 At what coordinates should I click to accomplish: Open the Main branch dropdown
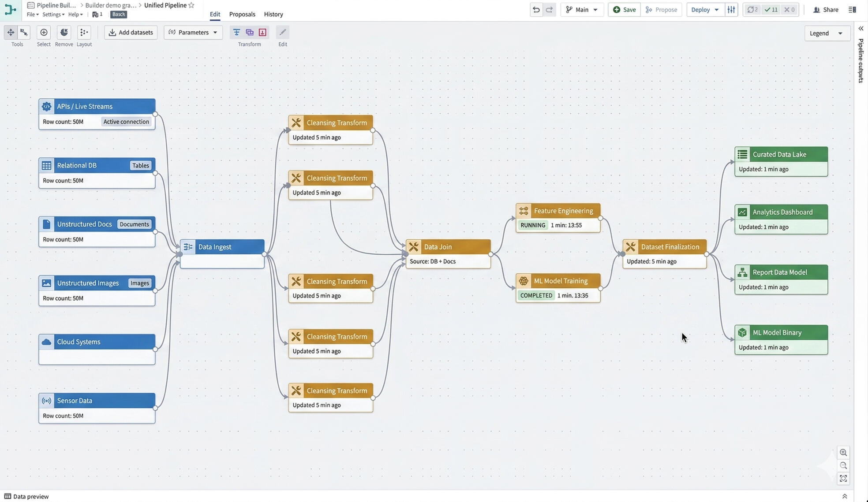[582, 9]
